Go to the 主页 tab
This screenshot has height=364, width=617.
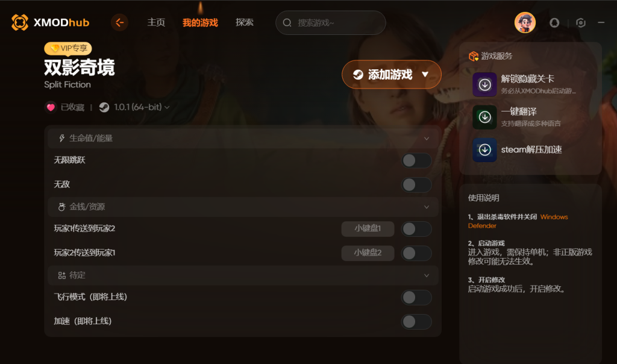[x=156, y=22]
